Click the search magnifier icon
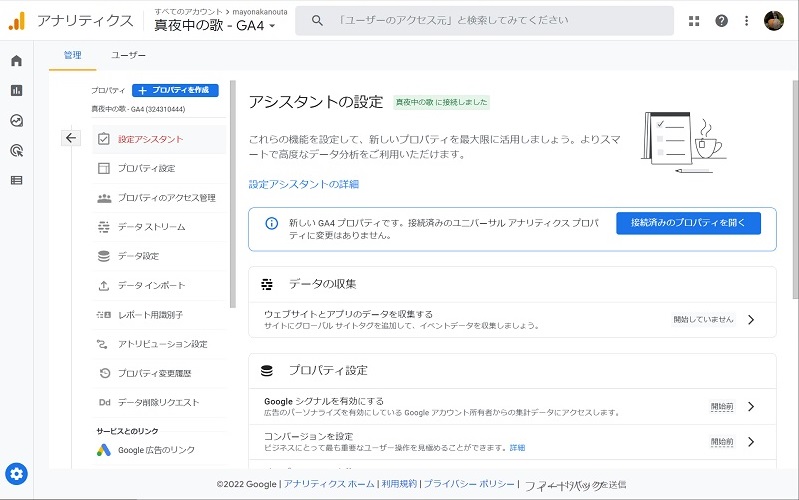This screenshot has width=799, height=500. [317, 21]
